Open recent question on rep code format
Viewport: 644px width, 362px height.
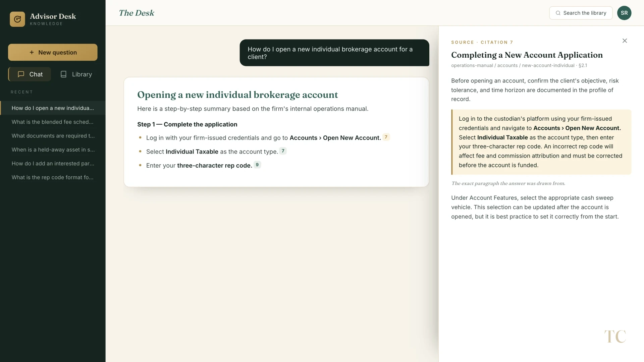point(53,177)
